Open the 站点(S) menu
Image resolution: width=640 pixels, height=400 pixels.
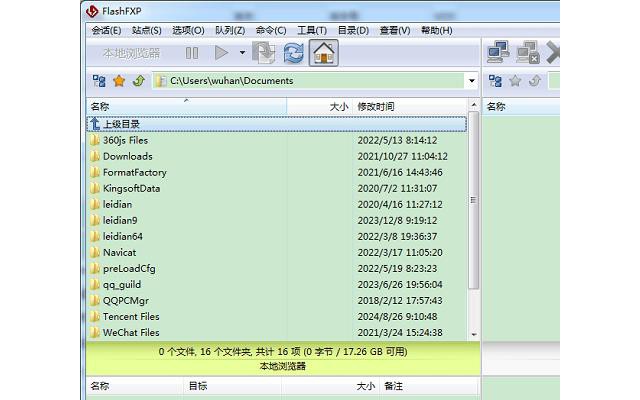click(x=147, y=31)
